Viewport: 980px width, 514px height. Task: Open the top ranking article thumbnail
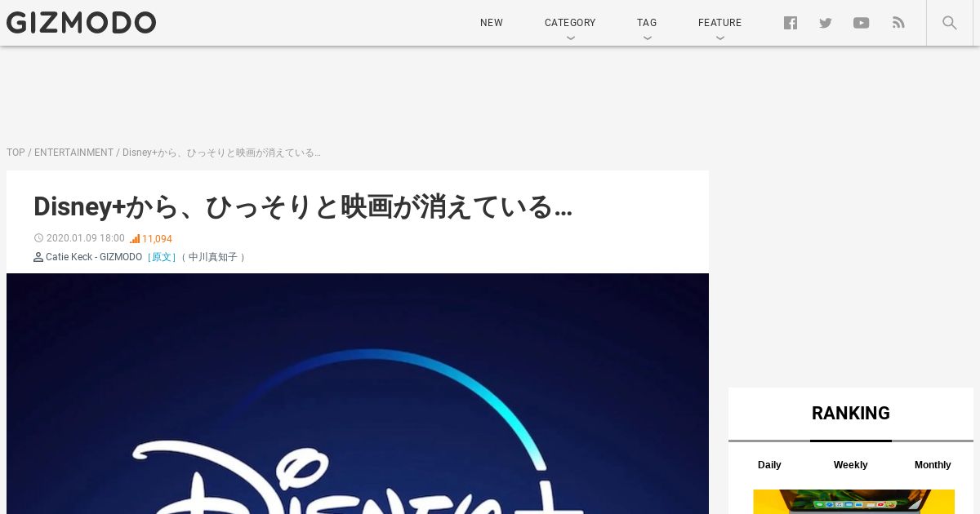(853, 502)
